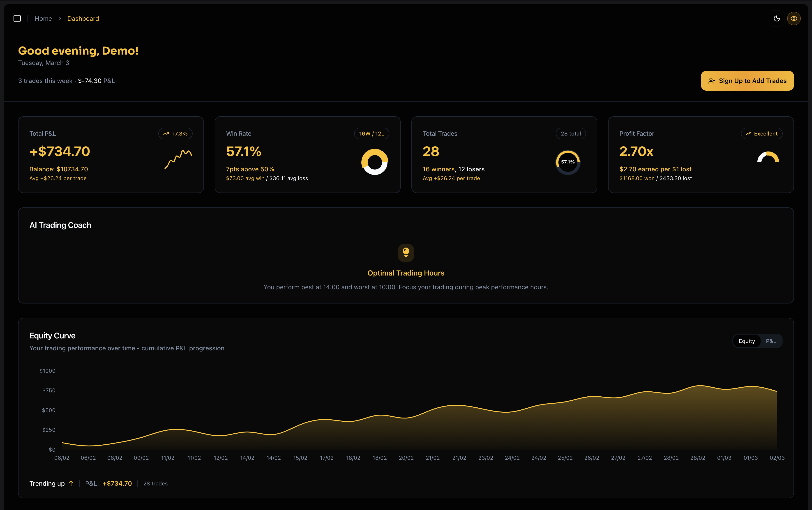Click the 16W / 12L badge
Screen dimensions: 812x510
pyautogui.click(x=371, y=133)
